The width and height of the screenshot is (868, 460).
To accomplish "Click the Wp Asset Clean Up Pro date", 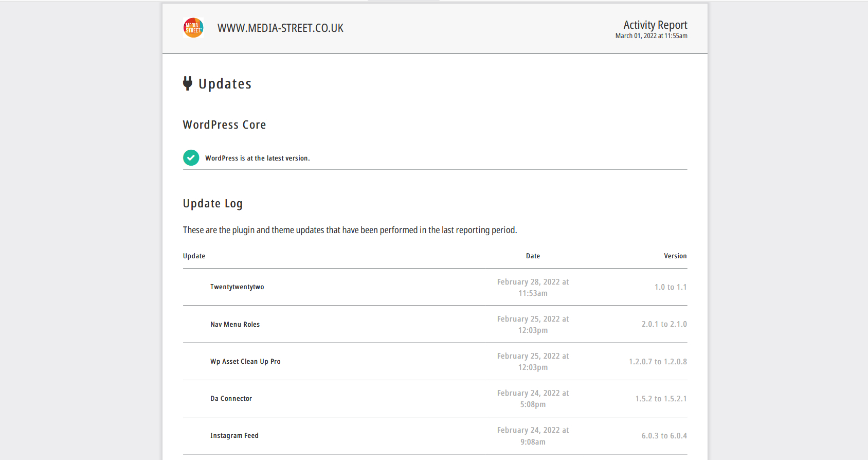I will coord(533,362).
